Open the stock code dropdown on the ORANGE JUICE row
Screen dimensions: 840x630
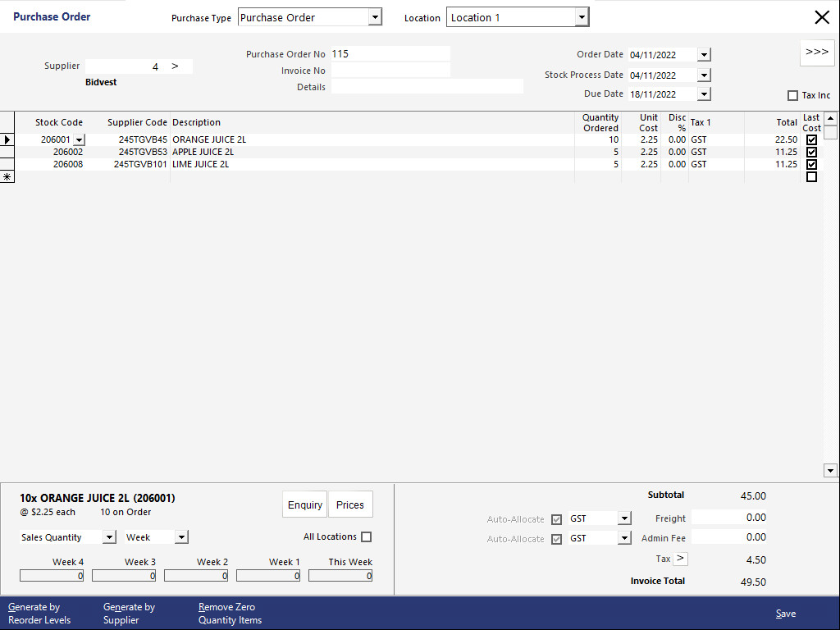coord(80,139)
